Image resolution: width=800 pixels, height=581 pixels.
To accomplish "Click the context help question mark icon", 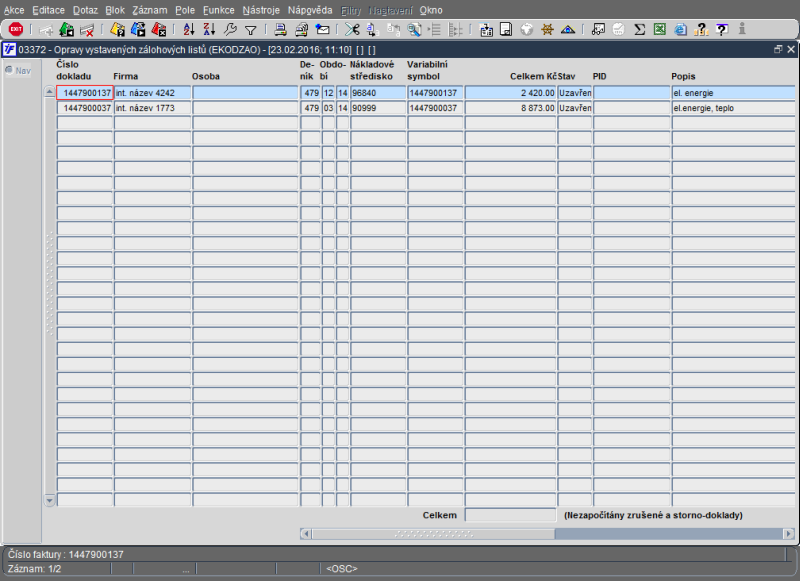I will tap(721, 30).
